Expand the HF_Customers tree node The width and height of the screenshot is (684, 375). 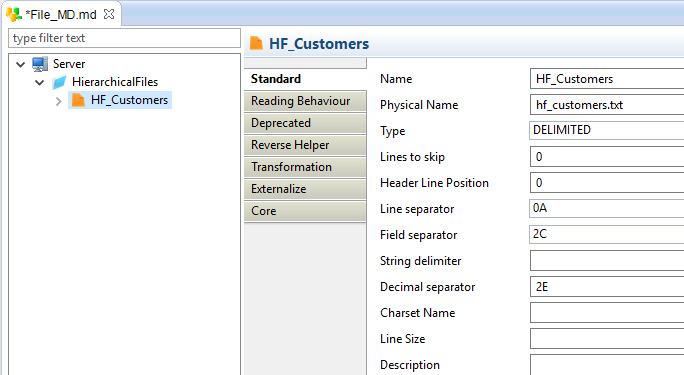[58, 101]
